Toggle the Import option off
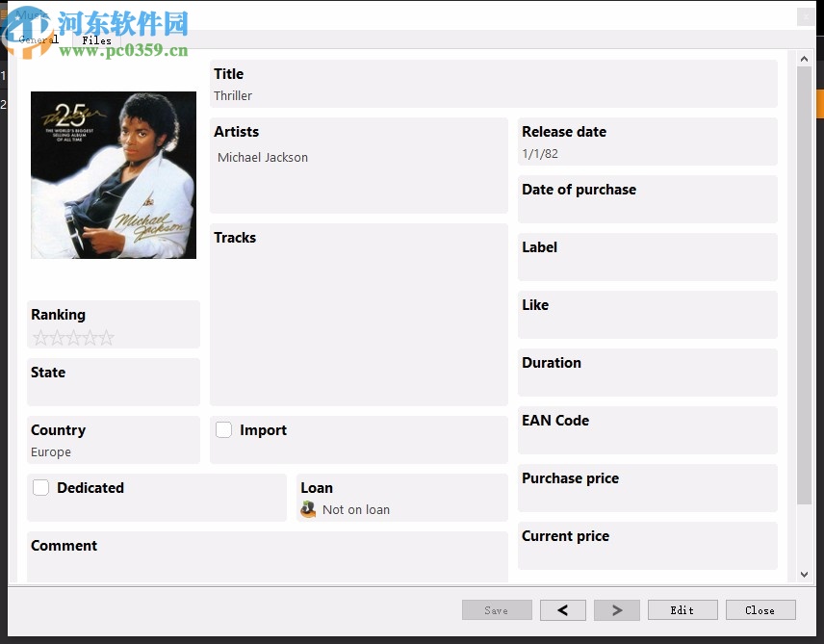Viewport: 824px width, 644px height. 222,430
